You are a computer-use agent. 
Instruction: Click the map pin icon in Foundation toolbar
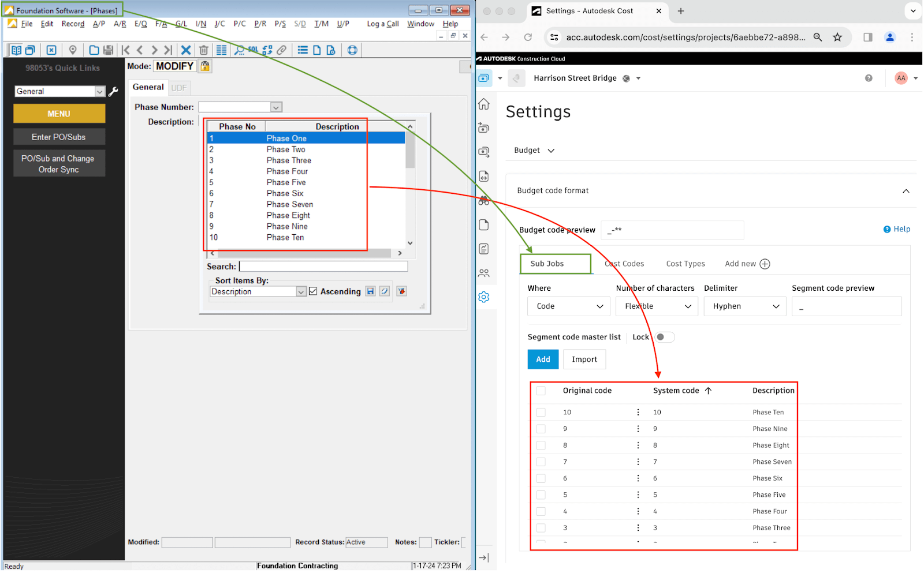pos(73,50)
